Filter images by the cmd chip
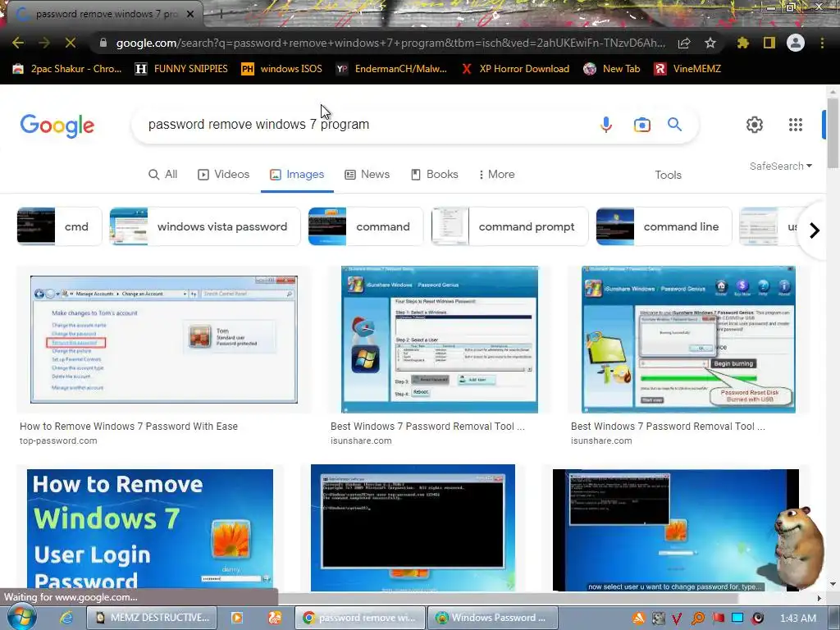 [x=59, y=226]
